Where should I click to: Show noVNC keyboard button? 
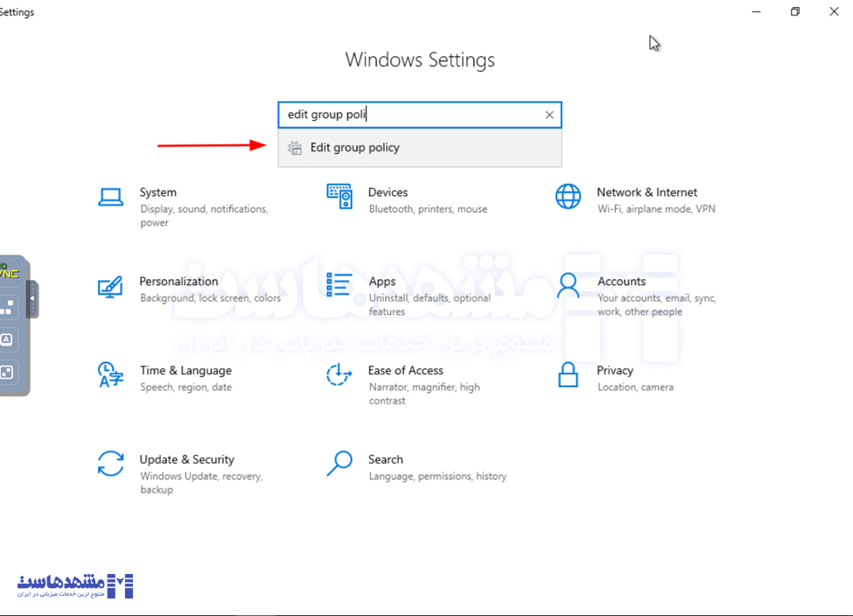[7, 339]
